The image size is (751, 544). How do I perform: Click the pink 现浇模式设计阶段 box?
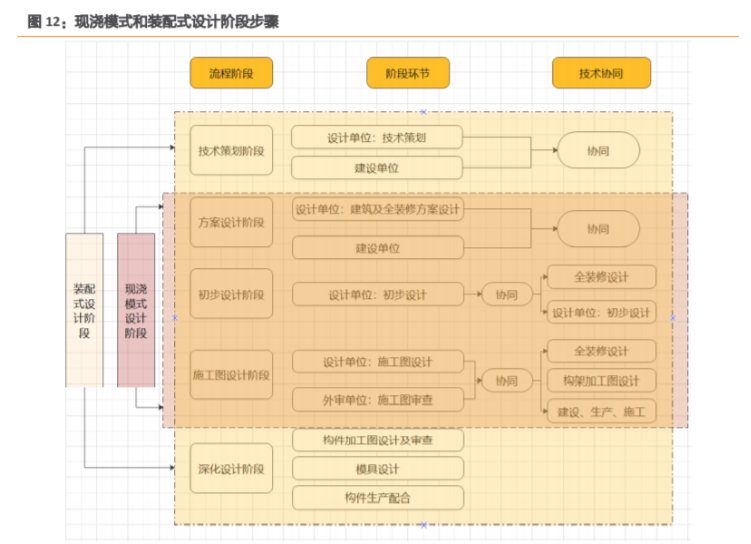click(136, 310)
